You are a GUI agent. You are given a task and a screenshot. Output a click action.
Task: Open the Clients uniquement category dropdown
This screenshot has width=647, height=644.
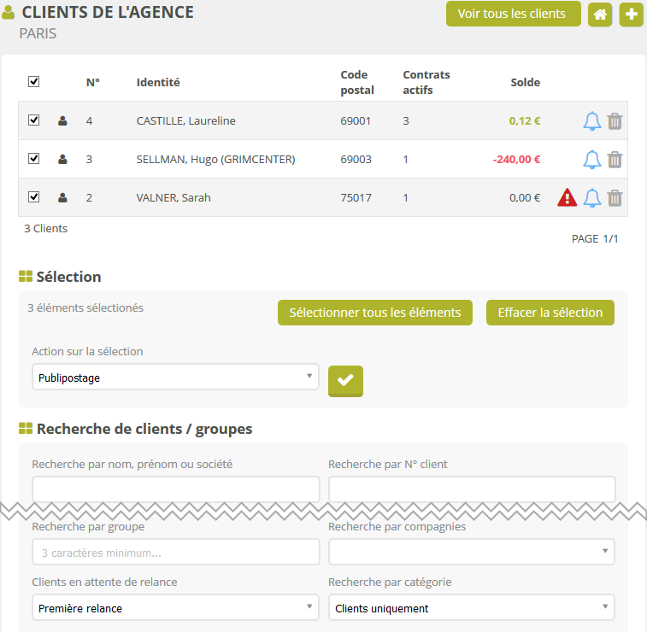(x=471, y=608)
